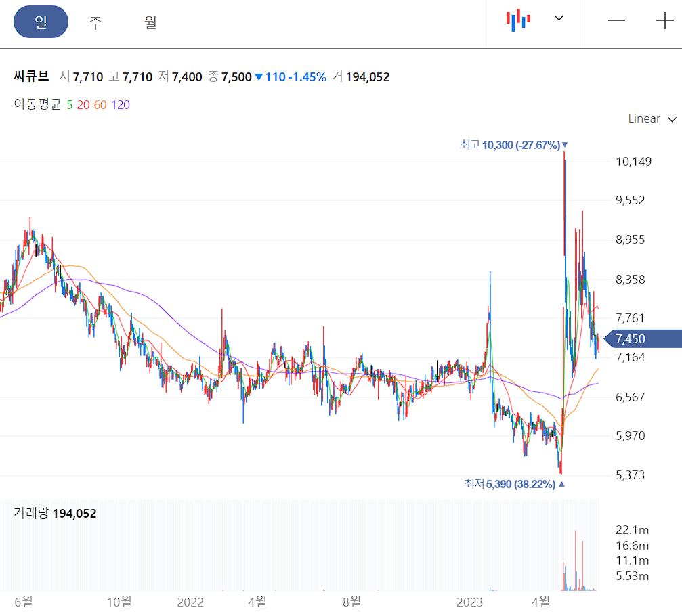Image resolution: width=682 pixels, height=616 pixels.
Task: Click the candlestick chart type icon
Action: click(x=518, y=20)
